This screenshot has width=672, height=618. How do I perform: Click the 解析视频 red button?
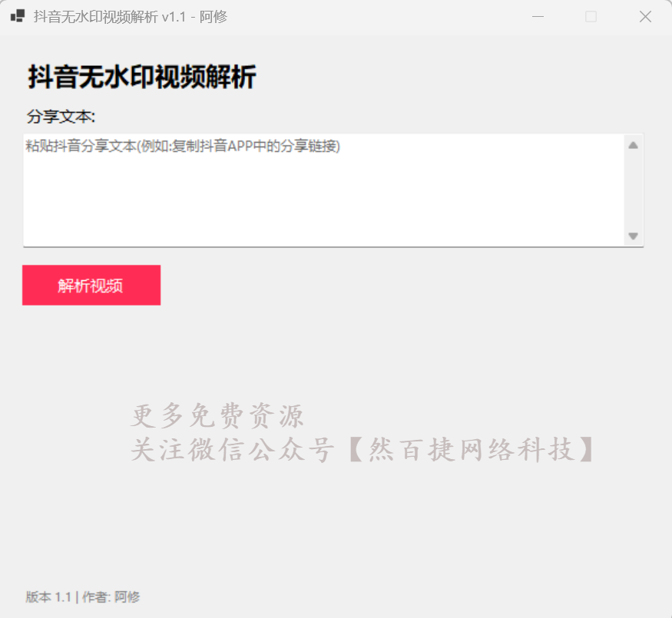pyautogui.click(x=91, y=286)
